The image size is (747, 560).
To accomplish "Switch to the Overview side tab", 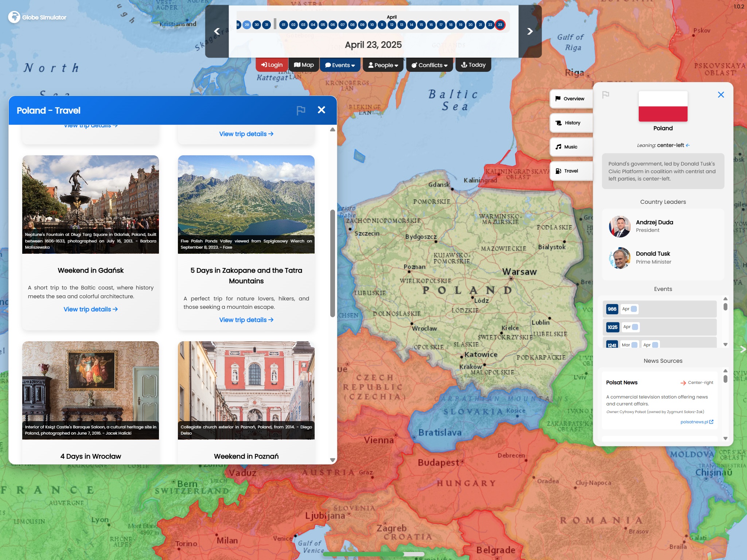I will click(571, 99).
